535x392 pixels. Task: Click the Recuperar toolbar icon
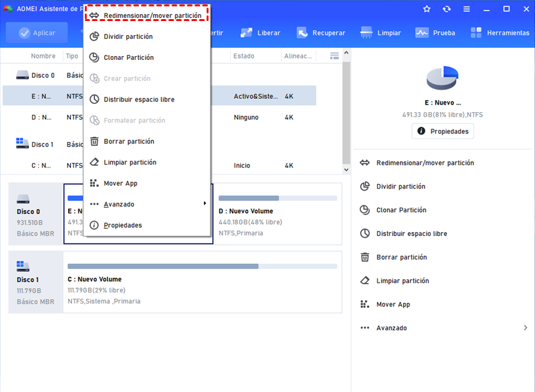click(x=302, y=33)
